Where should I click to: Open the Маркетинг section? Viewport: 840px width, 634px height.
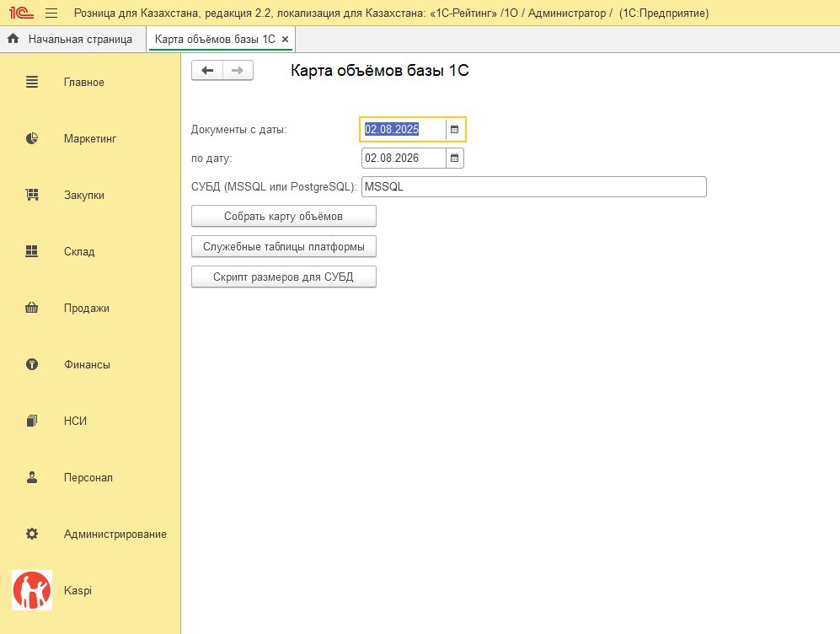(x=90, y=139)
